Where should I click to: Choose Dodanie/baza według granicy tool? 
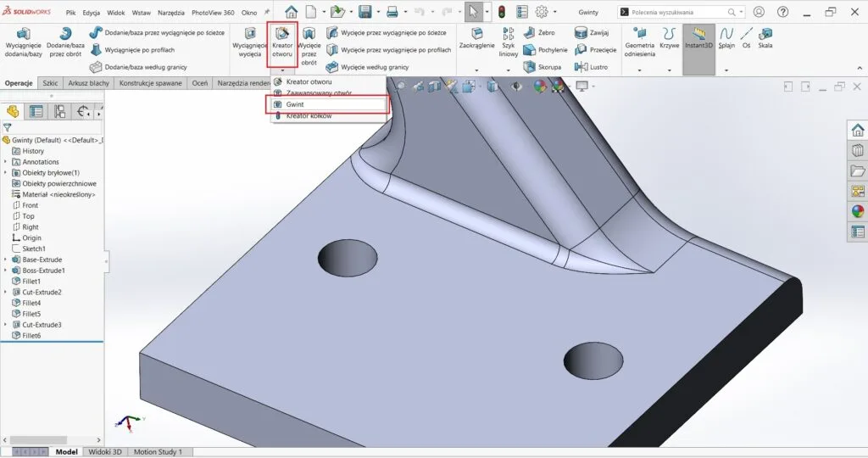pyautogui.click(x=138, y=67)
